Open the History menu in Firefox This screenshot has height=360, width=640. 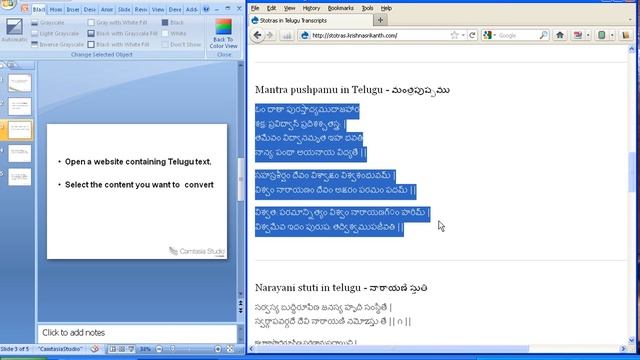(x=311, y=8)
